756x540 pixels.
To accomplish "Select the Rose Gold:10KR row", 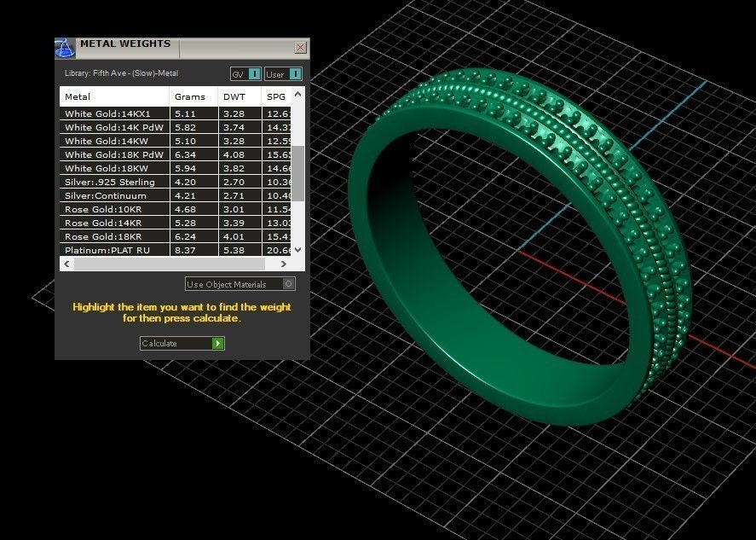I will click(176, 209).
